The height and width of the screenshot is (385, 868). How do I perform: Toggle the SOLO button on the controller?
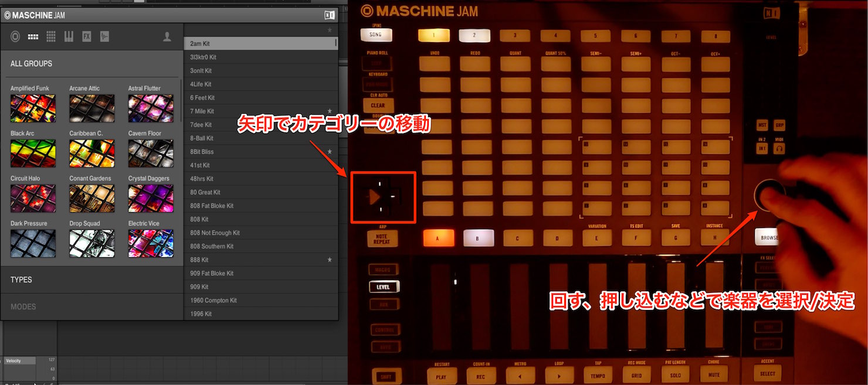(675, 375)
